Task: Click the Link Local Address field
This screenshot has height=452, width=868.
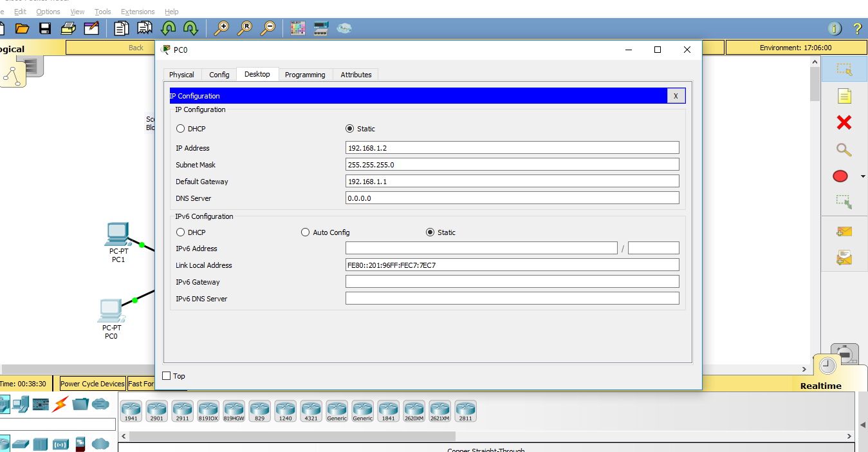Action: [512, 265]
